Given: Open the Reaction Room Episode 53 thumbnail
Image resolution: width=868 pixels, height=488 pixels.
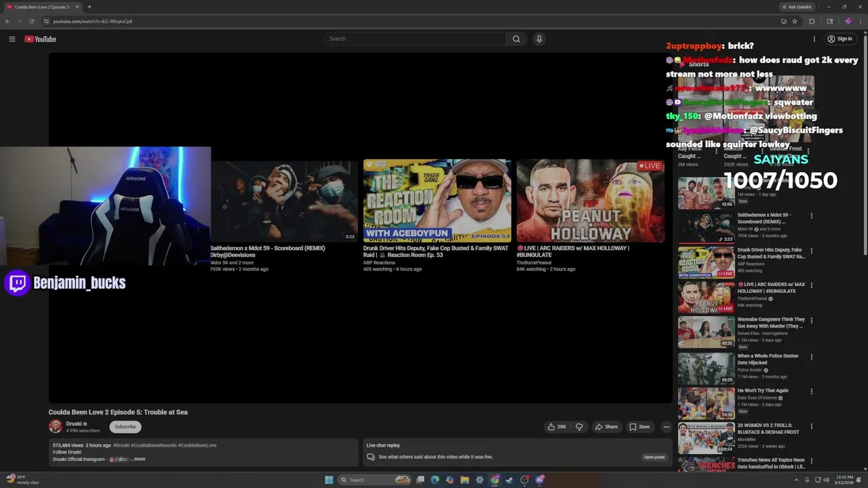Looking at the screenshot, I should pyautogui.click(x=437, y=201).
